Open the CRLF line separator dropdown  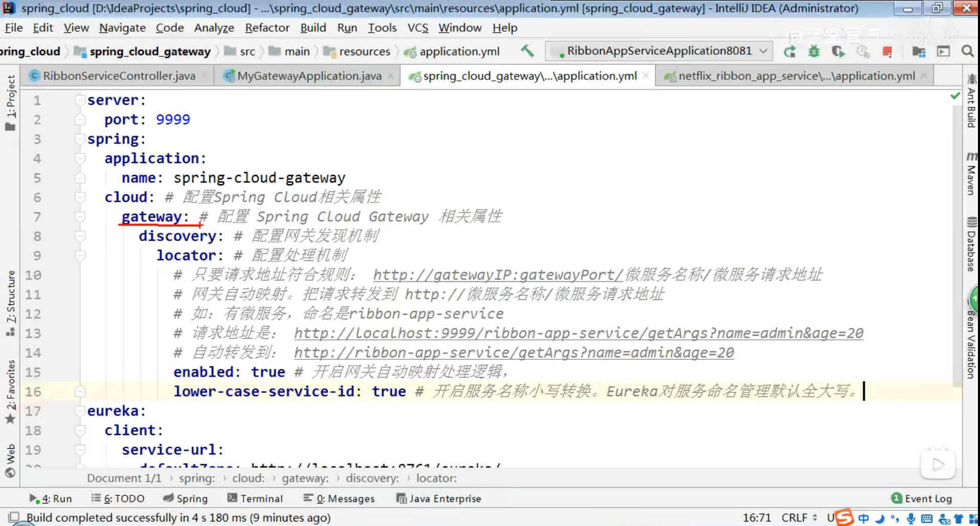click(799, 518)
